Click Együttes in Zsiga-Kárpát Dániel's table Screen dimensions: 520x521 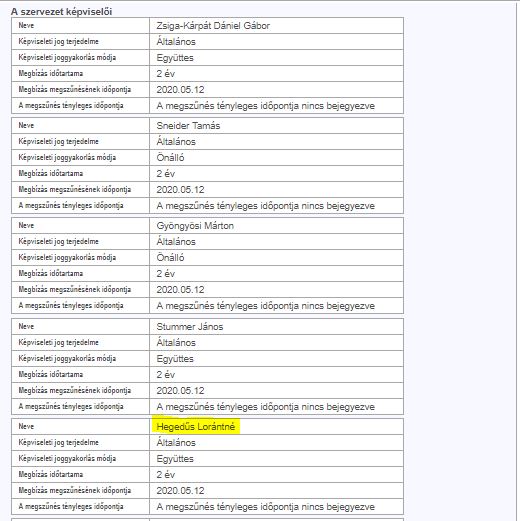175,58
